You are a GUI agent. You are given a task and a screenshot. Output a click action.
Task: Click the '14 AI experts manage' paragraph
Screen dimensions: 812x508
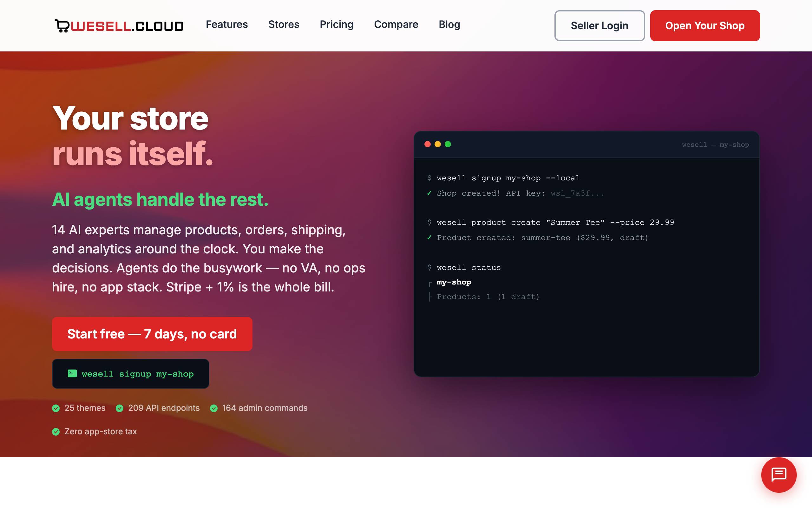coord(209,258)
